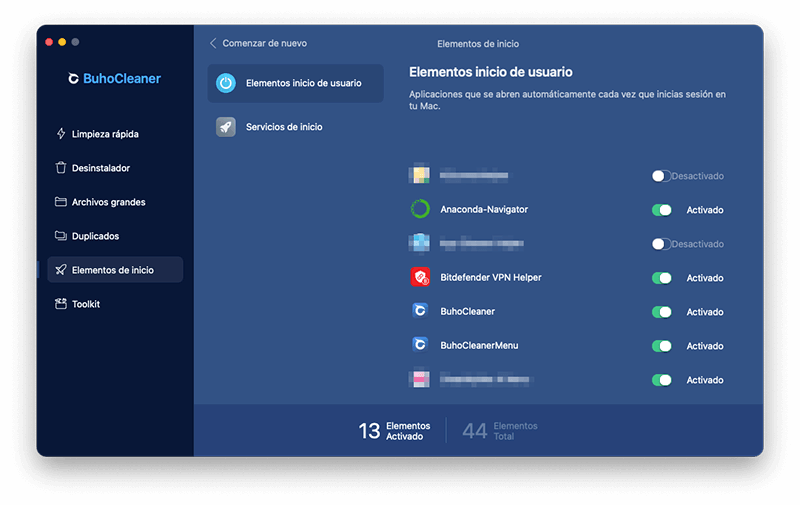The height and width of the screenshot is (505, 800).
Task: Click the BuhoCleanerMenu app icon
Action: [x=420, y=345]
